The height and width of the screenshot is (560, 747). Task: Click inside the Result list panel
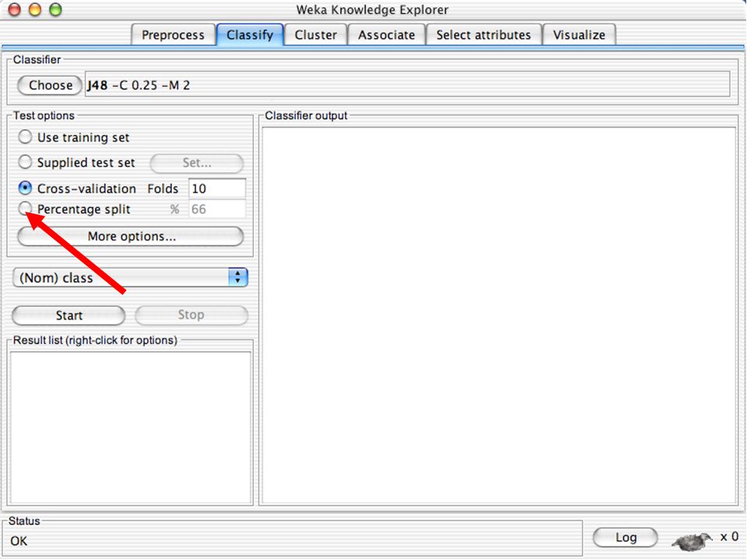[131, 428]
